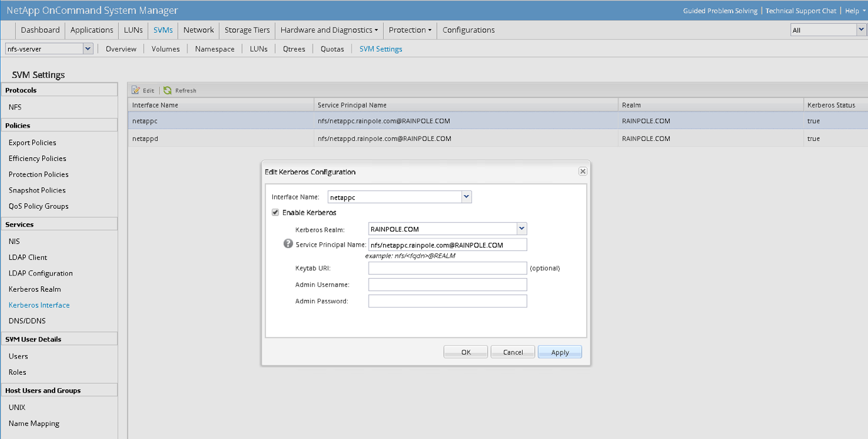
Task: Close the Edit Kerberos Configuration dialog
Action: tap(582, 172)
